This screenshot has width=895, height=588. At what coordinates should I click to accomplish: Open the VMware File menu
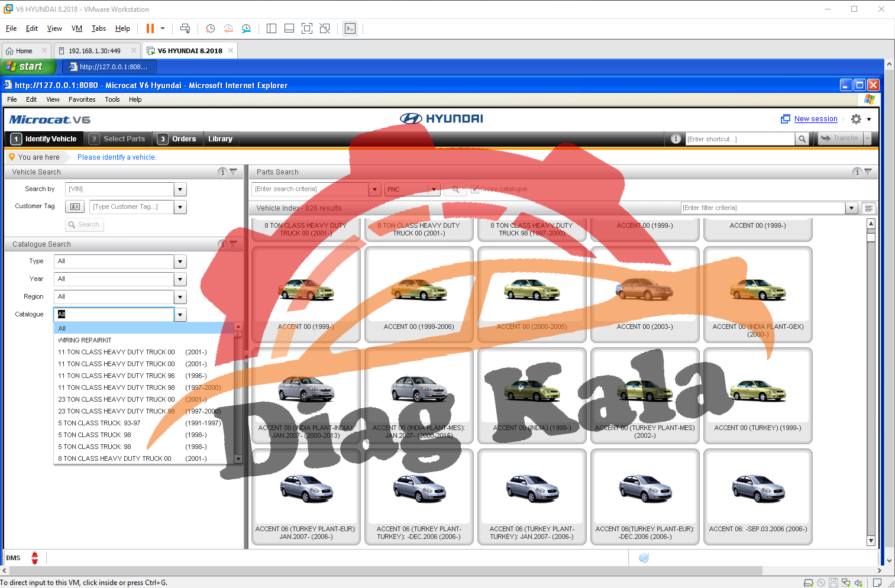click(x=11, y=28)
